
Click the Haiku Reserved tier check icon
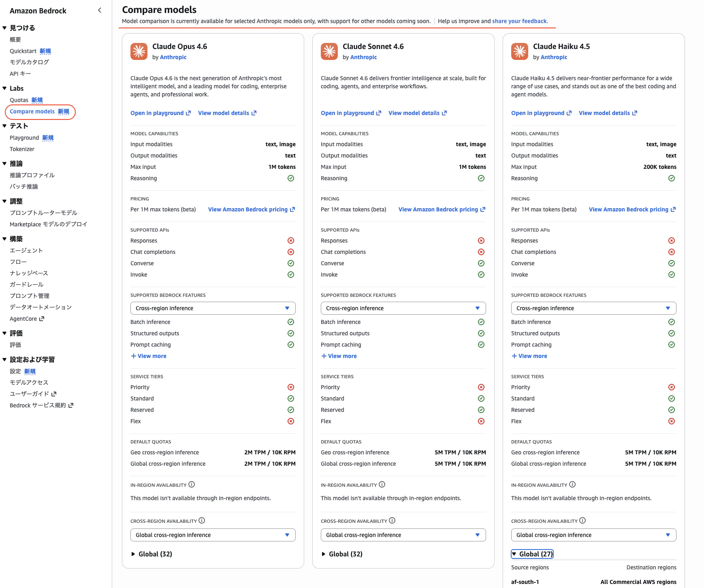pyautogui.click(x=672, y=410)
